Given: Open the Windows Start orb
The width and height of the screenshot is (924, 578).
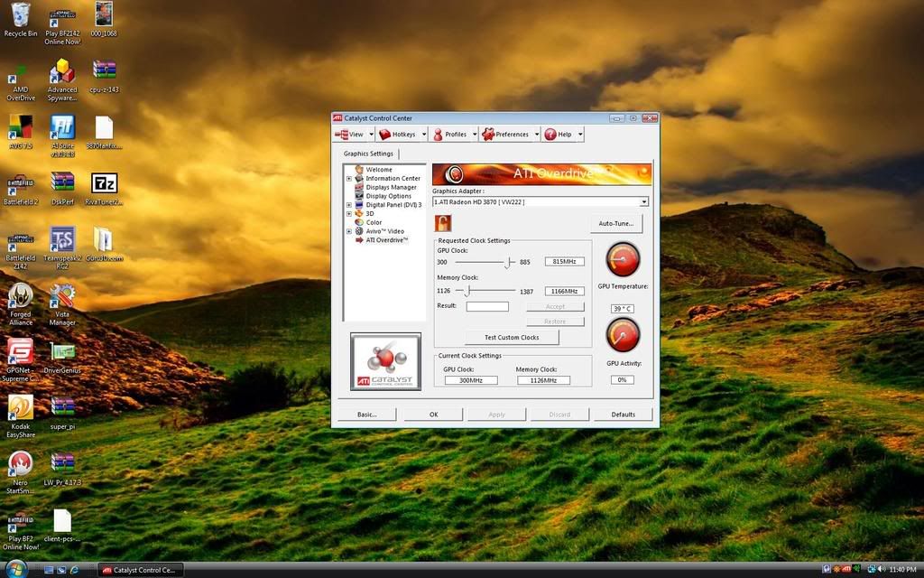Looking at the screenshot, I should click(16, 569).
